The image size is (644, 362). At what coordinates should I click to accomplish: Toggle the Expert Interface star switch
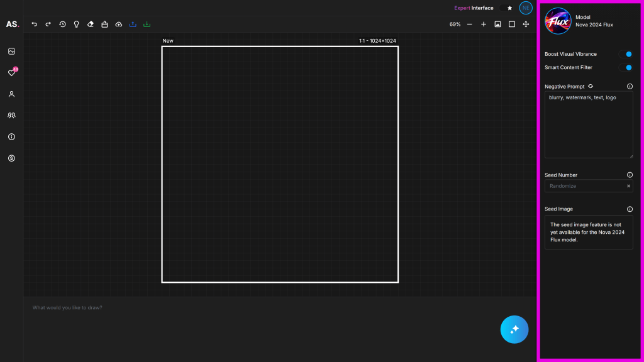click(x=506, y=8)
